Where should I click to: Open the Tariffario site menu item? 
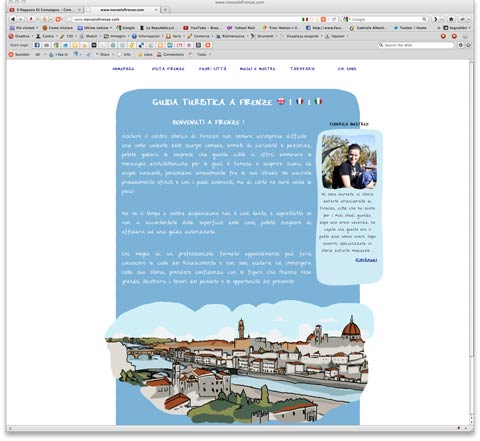tap(302, 69)
